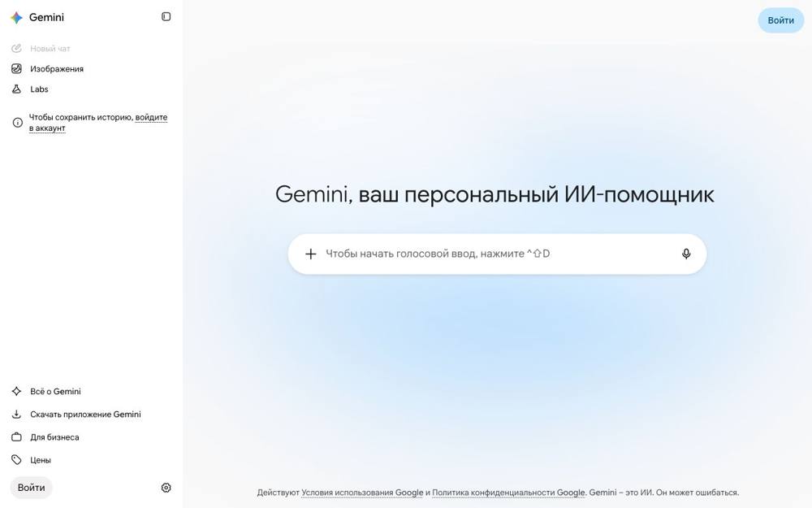
Task: Click the gray Войти button in sidebar bottom
Action: tap(31, 488)
